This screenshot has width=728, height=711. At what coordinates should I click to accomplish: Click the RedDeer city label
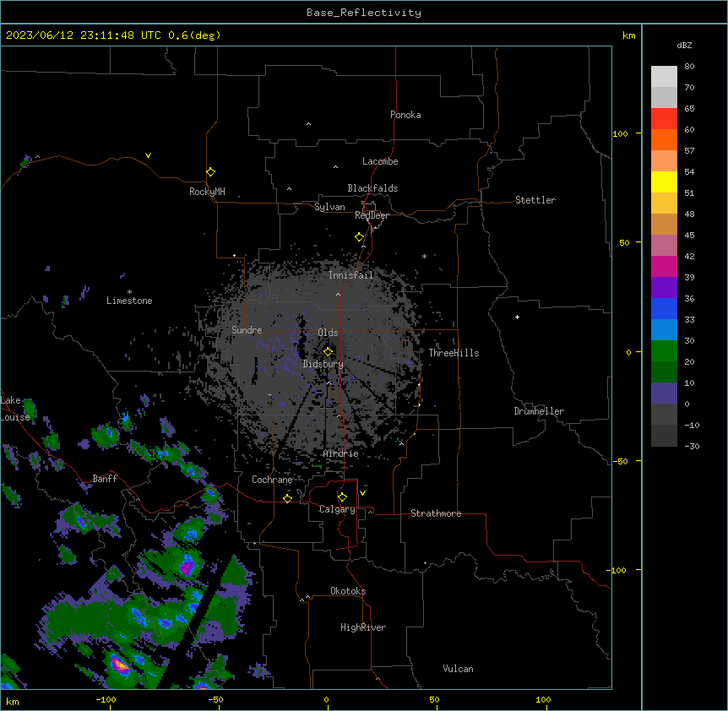coord(372,215)
